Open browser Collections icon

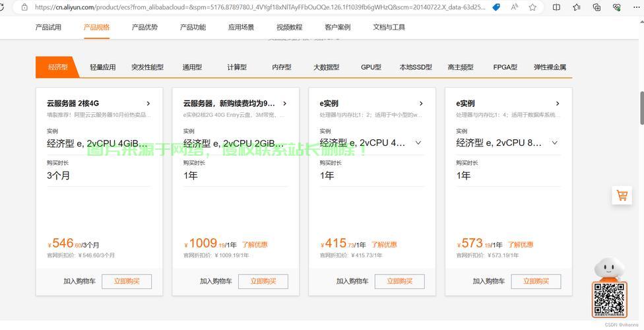(x=596, y=7)
